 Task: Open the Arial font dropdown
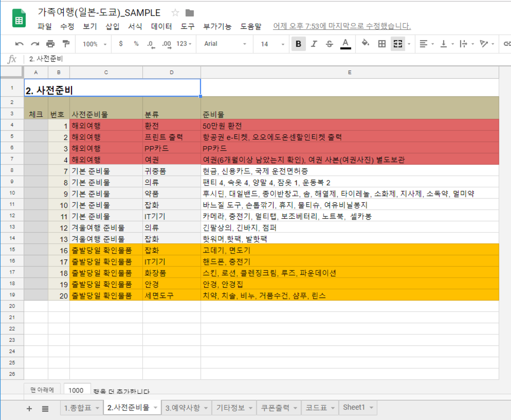(225, 44)
